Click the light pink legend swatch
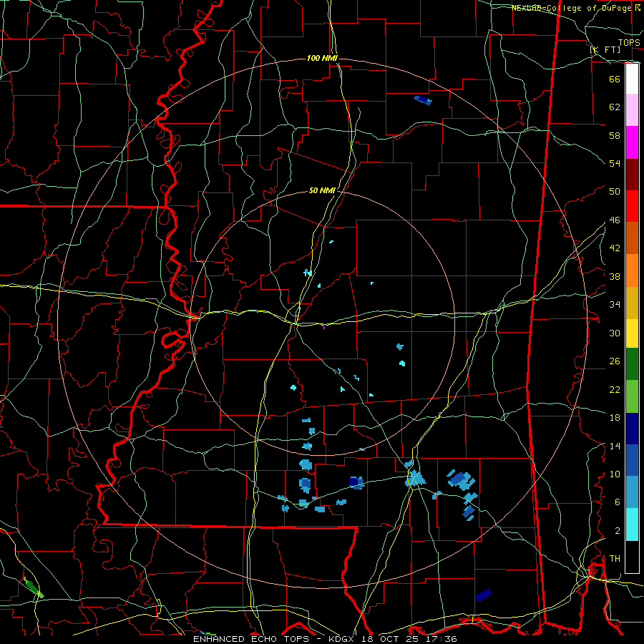The image size is (644, 644). [632, 110]
